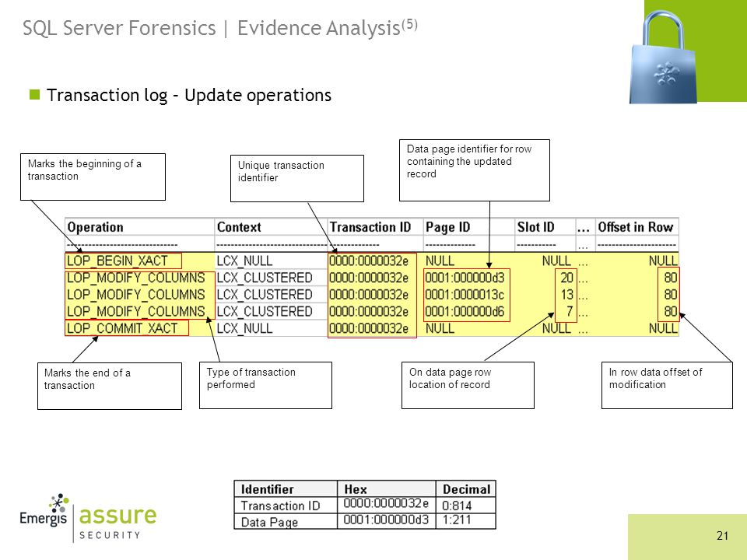Click decimal value 0:814
Screen dimensions: 747x560
[457, 506]
